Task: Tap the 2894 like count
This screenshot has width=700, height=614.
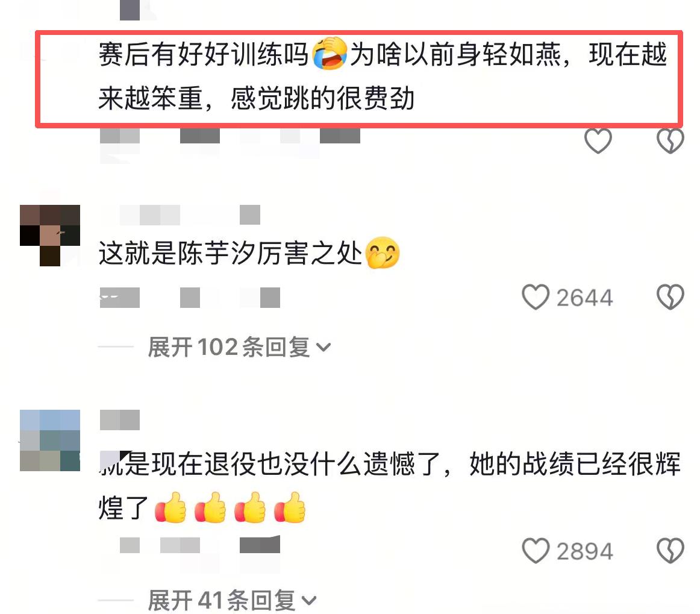Action: click(x=584, y=551)
